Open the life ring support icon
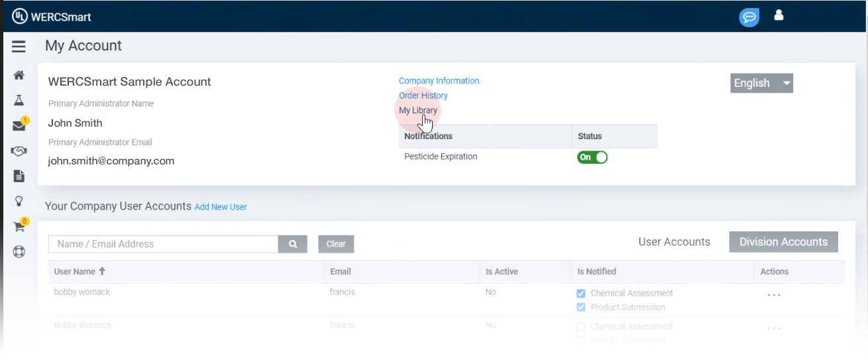The height and width of the screenshot is (360, 868). (19, 252)
